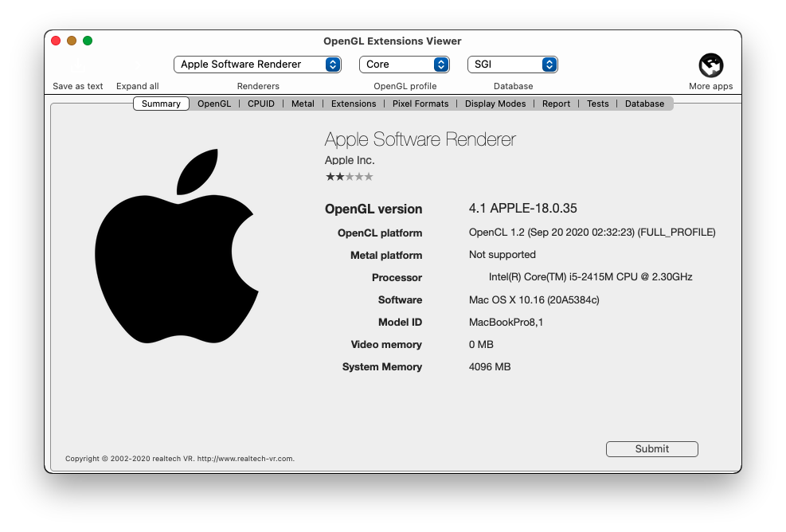
Task: Click the System Memory label
Action: coord(382,367)
